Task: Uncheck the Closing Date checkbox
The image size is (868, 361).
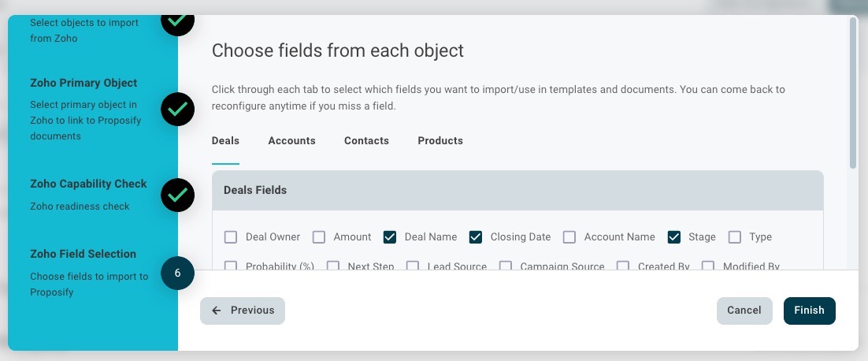Action: coord(476,237)
